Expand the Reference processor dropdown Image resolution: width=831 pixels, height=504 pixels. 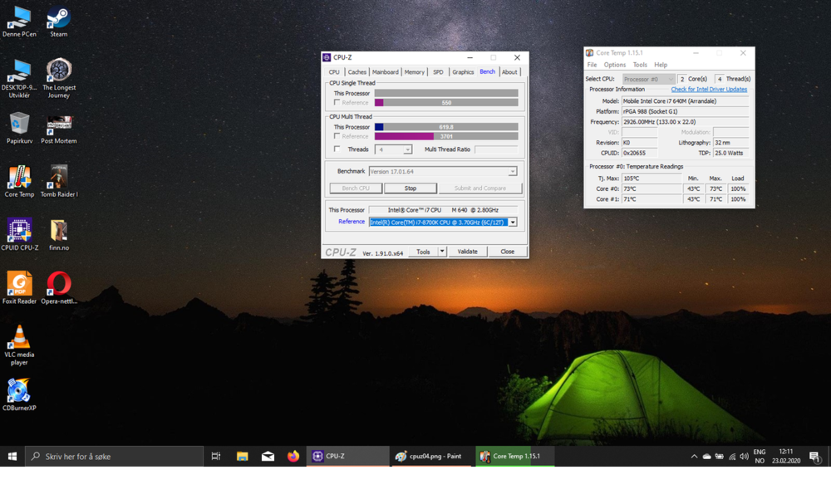(x=513, y=223)
